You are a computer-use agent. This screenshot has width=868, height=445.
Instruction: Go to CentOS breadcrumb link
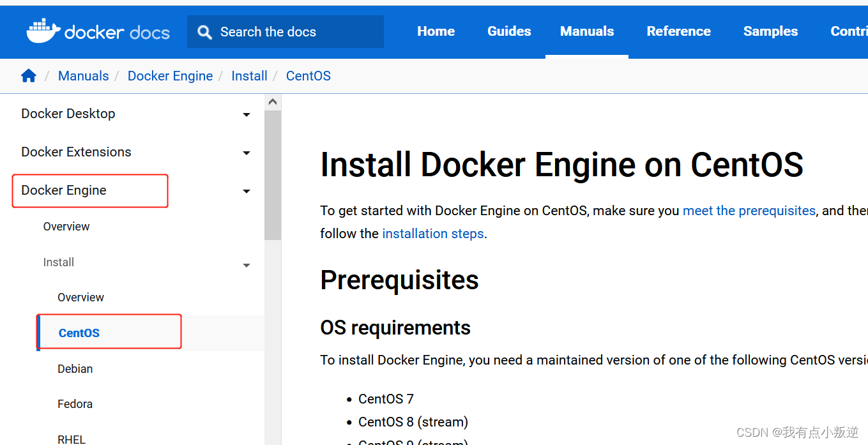(x=308, y=76)
